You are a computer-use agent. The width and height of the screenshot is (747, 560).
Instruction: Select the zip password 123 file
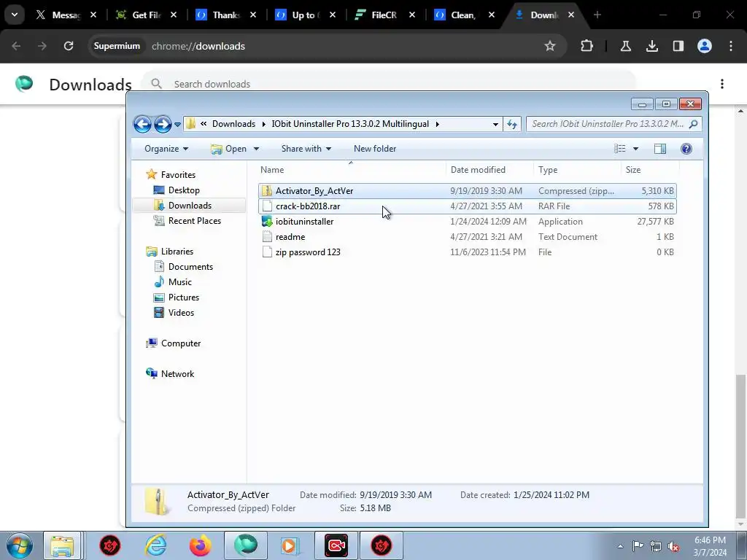(x=467, y=252)
